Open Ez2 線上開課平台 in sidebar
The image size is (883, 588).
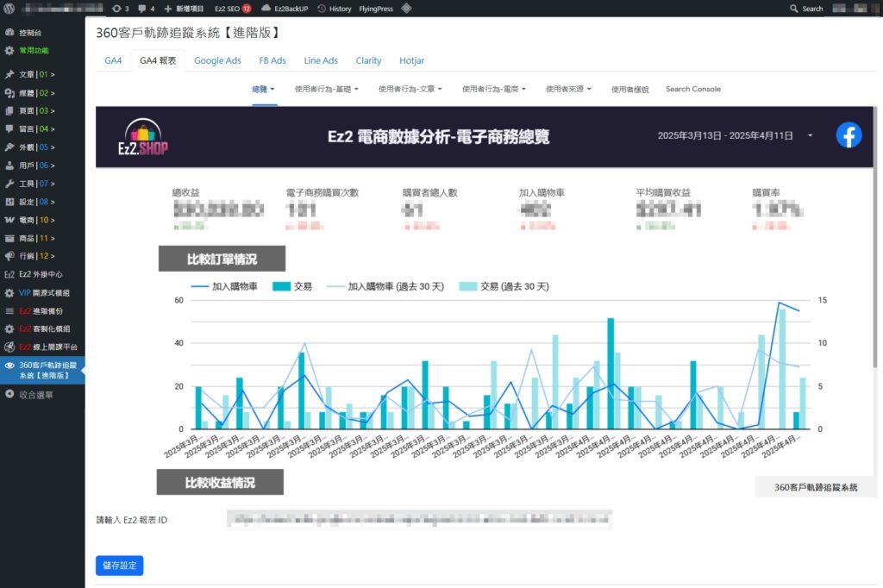(x=47, y=347)
